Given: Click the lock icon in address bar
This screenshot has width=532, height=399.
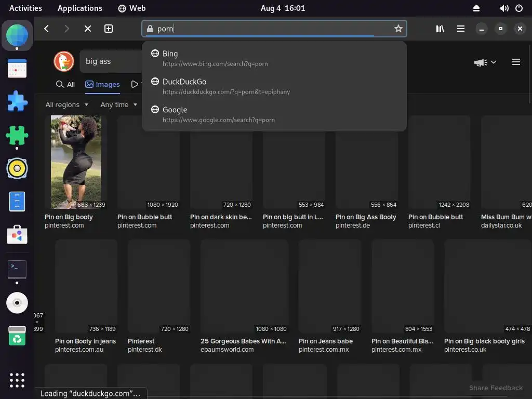Looking at the screenshot, I should click(150, 29).
